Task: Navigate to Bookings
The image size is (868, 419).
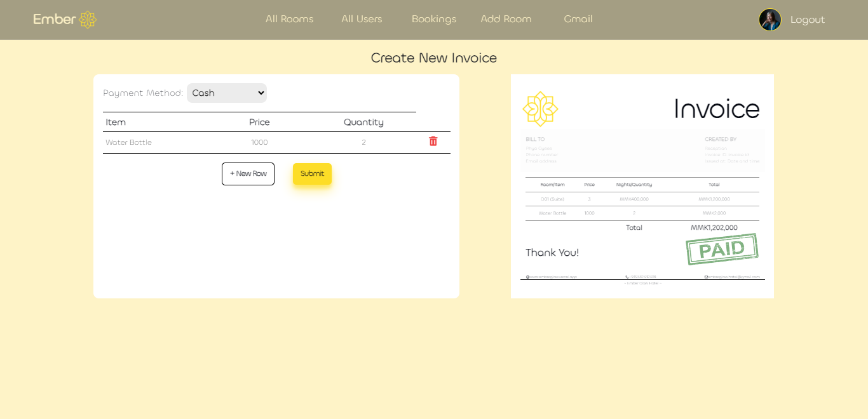Action: 434,19
